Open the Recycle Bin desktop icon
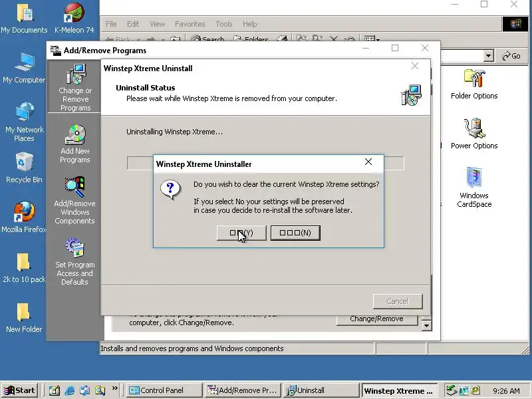The width and height of the screenshot is (532, 399). coord(24,168)
